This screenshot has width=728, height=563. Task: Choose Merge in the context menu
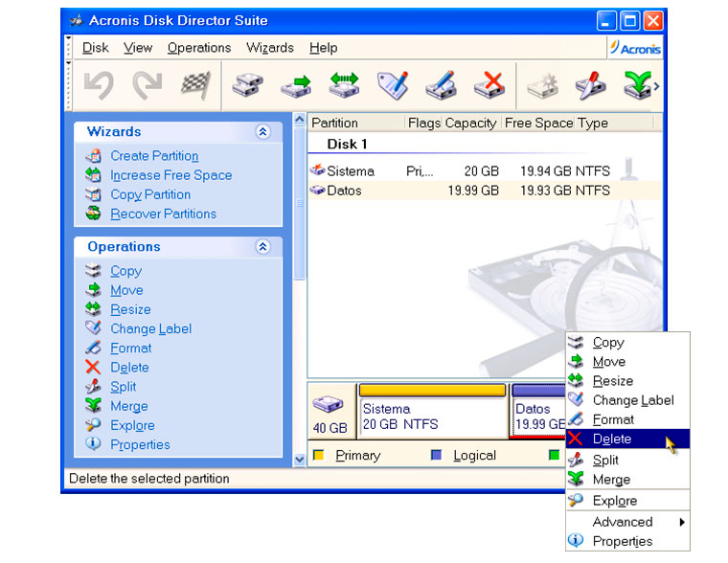[627, 480]
